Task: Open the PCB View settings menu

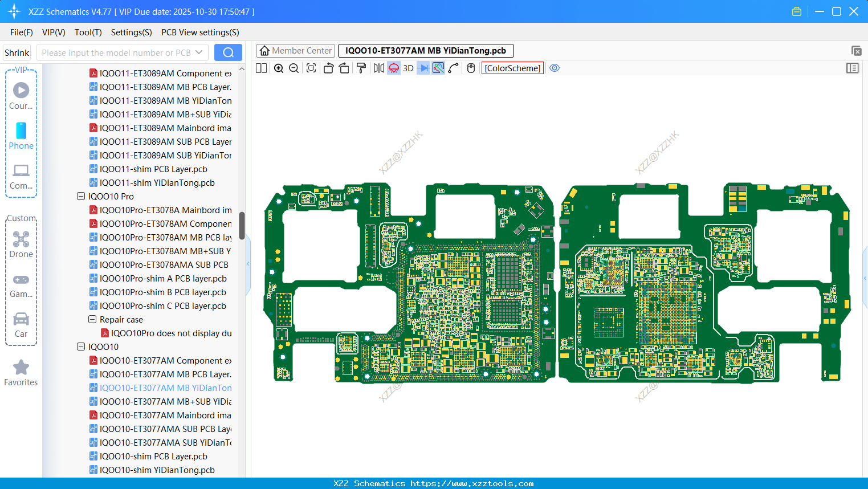Action: [200, 32]
